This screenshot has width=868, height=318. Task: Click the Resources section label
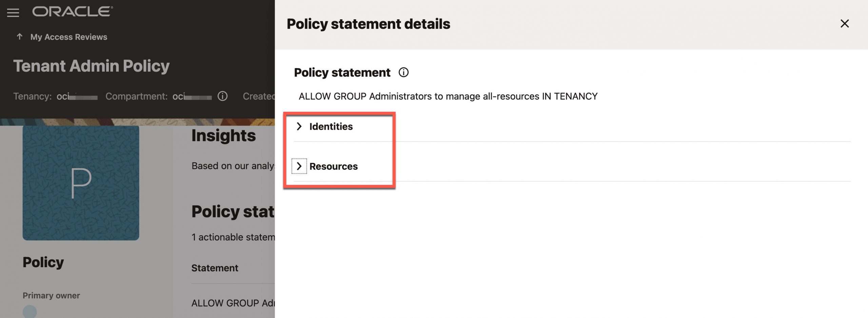tap(333, 166)
